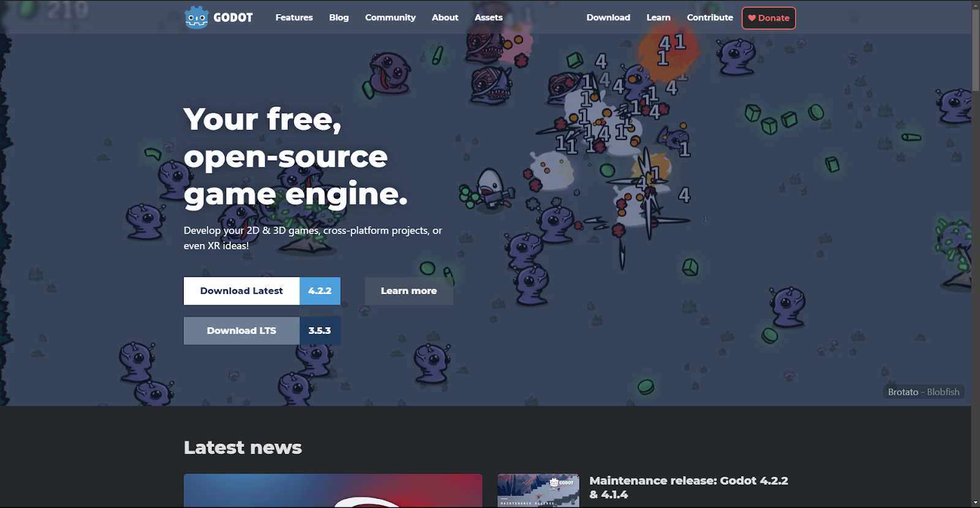The height and width of the screenshot is (508, 980).
Task: Click the 4.2.2 version badge
Action: coord(320,291)
